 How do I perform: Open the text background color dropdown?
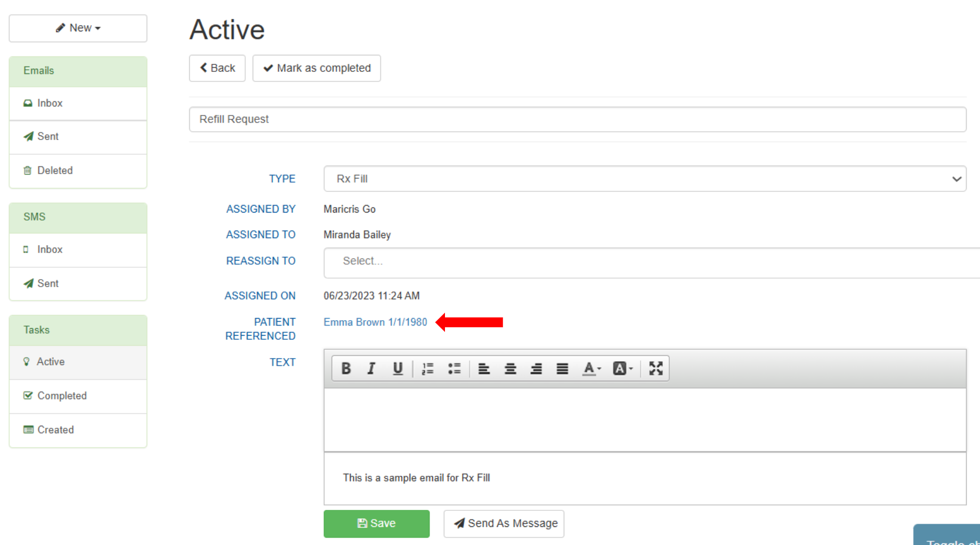[x=622, y=368]
